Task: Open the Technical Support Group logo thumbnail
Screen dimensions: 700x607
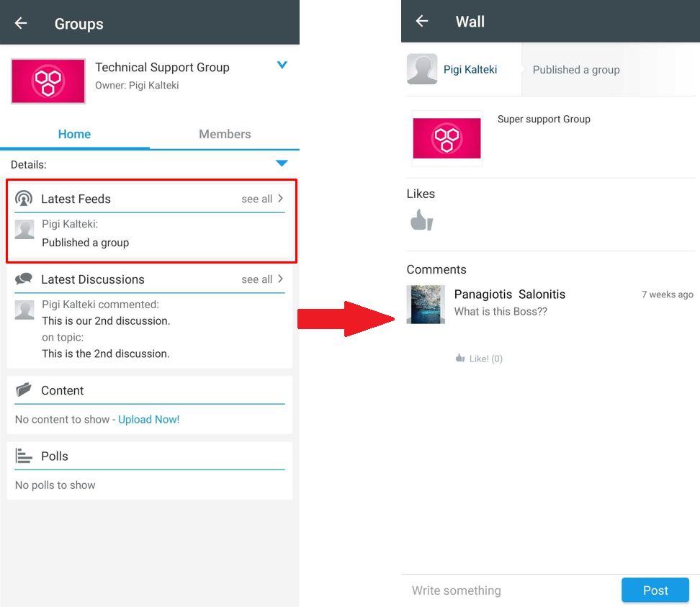Action: click(x=48, y=81)
